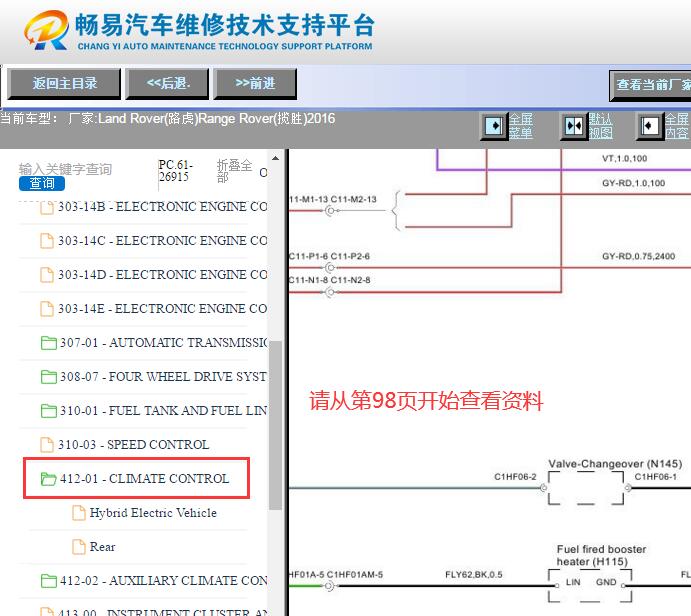The image size is (691, 616).
Task: Expand the 310-01 - FUEL TANK folder
Action: (163, 411)
